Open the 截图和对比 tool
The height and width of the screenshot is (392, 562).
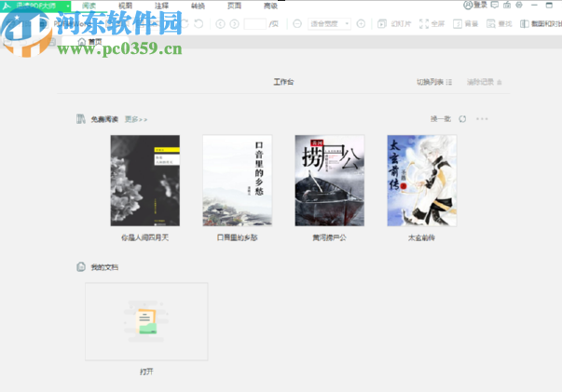click(x=541, y=23)
